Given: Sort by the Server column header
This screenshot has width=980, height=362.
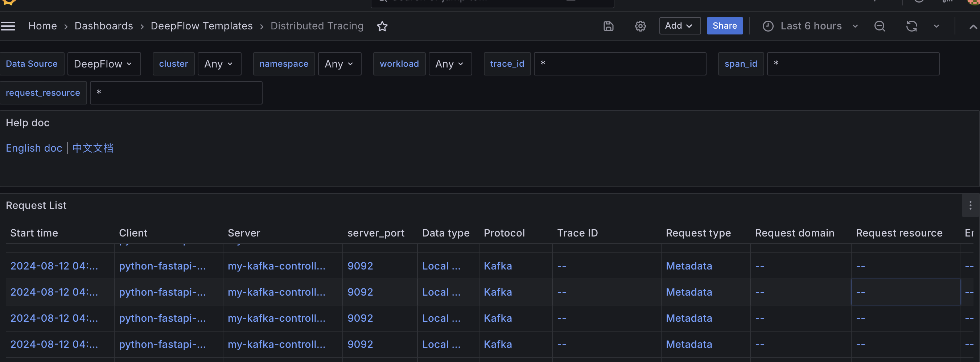Looking at the screenshot, I should tap(244, 233).
